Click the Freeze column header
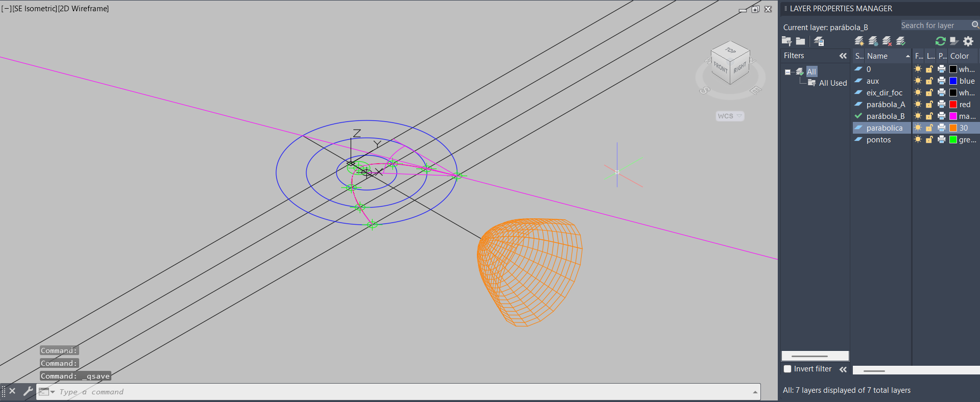 point(919,56)
